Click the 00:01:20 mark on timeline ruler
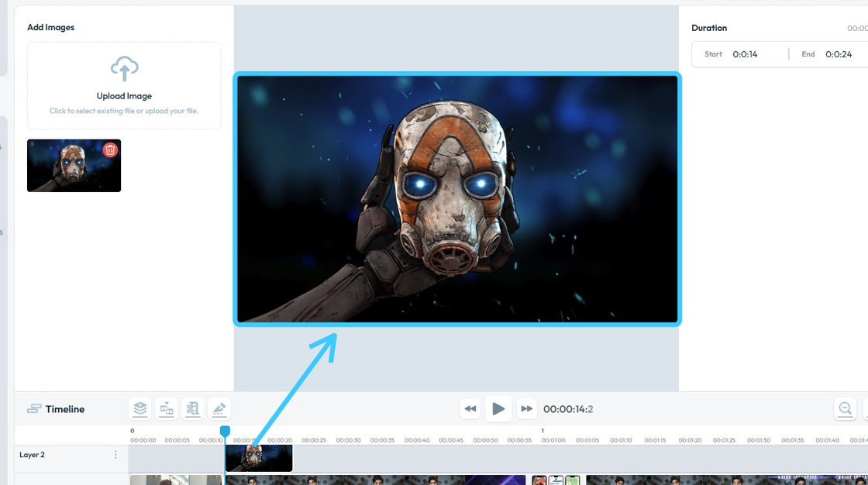868x485 pixels. [x=691, y=440]
